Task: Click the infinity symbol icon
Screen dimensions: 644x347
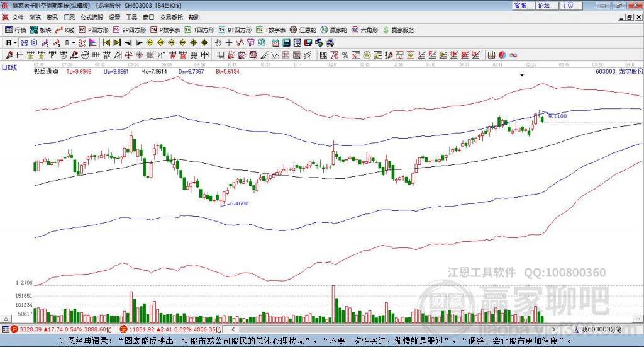Action: [x=513, y=55]
